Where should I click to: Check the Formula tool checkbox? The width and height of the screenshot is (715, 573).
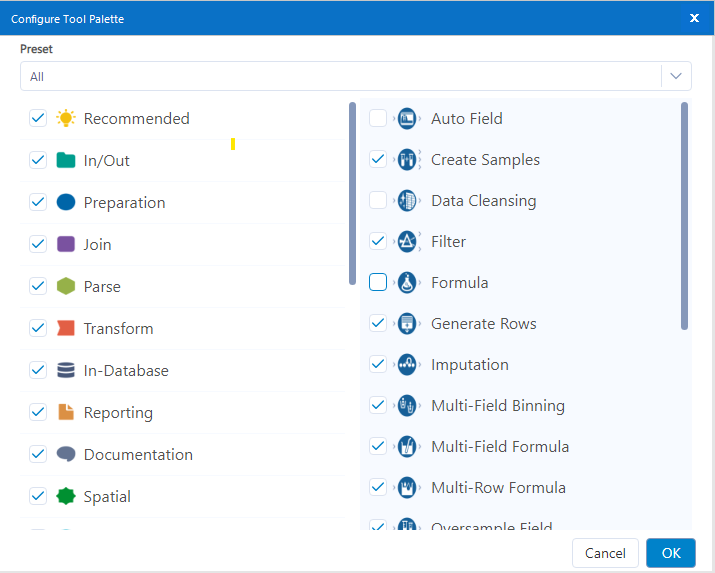point(378,282)
